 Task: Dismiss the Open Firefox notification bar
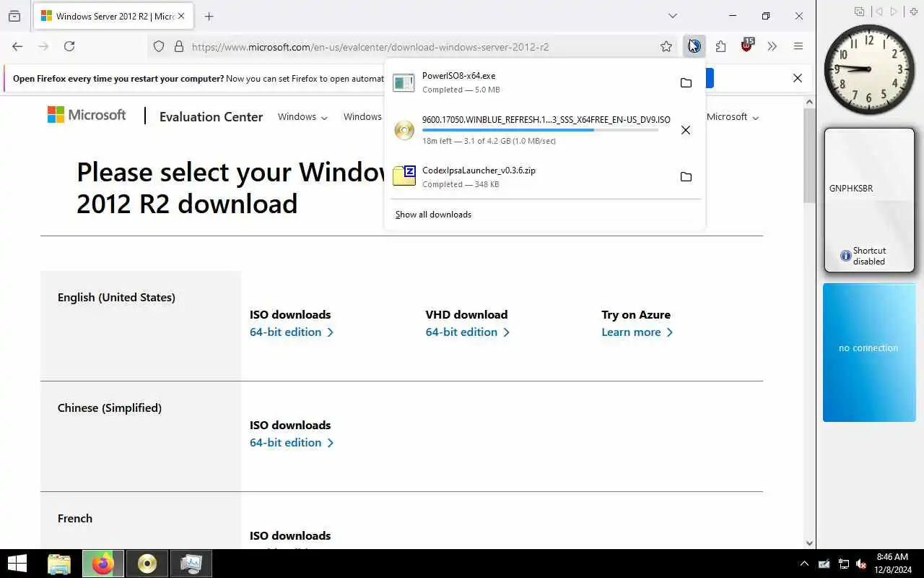tap(798, 78)
